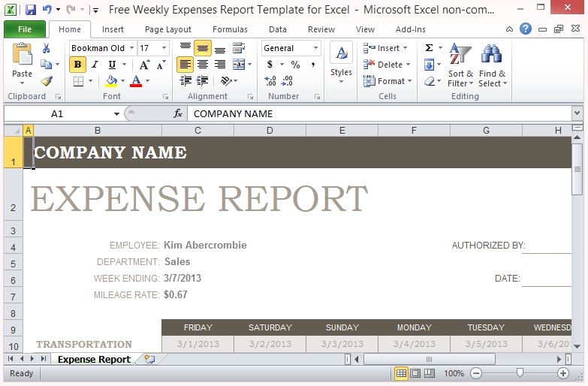Expand the General number format dropdown
The width and height of the screenshot is (588, 386).
tap(315, 48)
